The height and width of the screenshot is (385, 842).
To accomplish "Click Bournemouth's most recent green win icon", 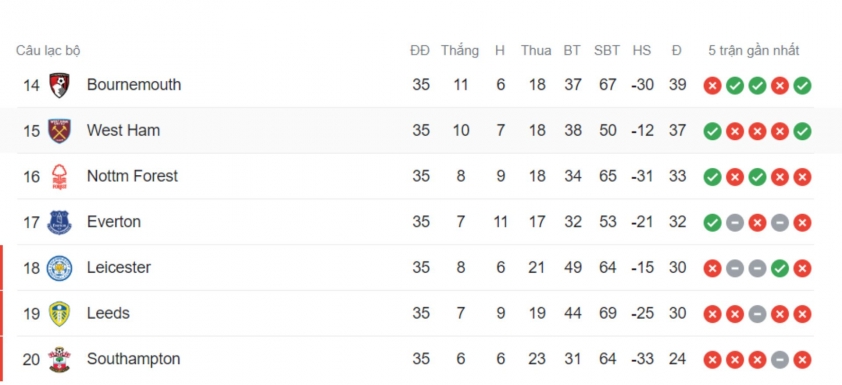I will click(802, 85).
